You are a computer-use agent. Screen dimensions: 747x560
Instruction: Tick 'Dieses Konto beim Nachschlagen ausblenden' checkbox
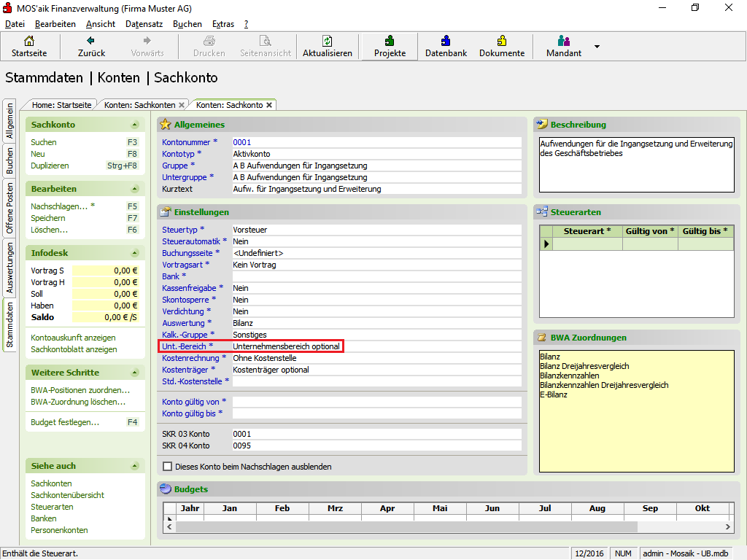[x=167, y=467]
